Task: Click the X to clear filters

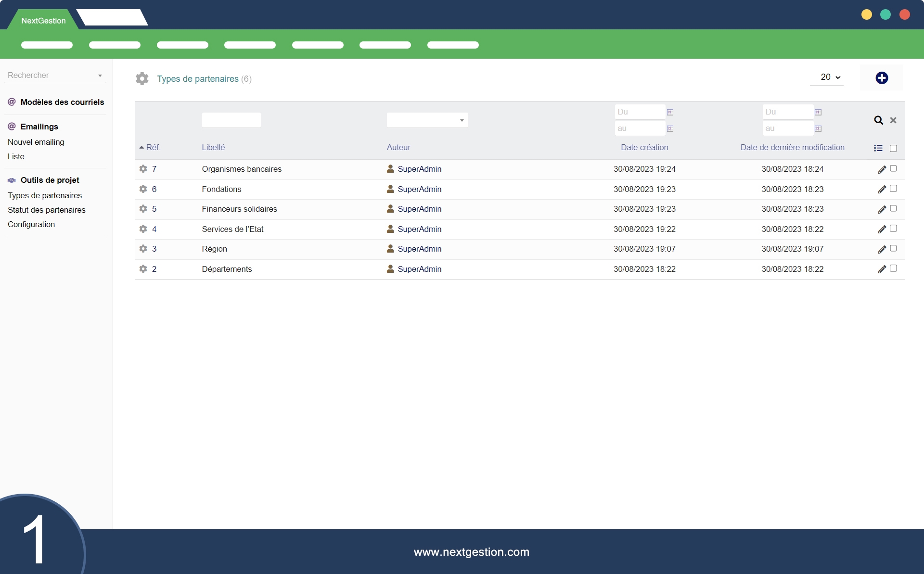Action: 893,120
